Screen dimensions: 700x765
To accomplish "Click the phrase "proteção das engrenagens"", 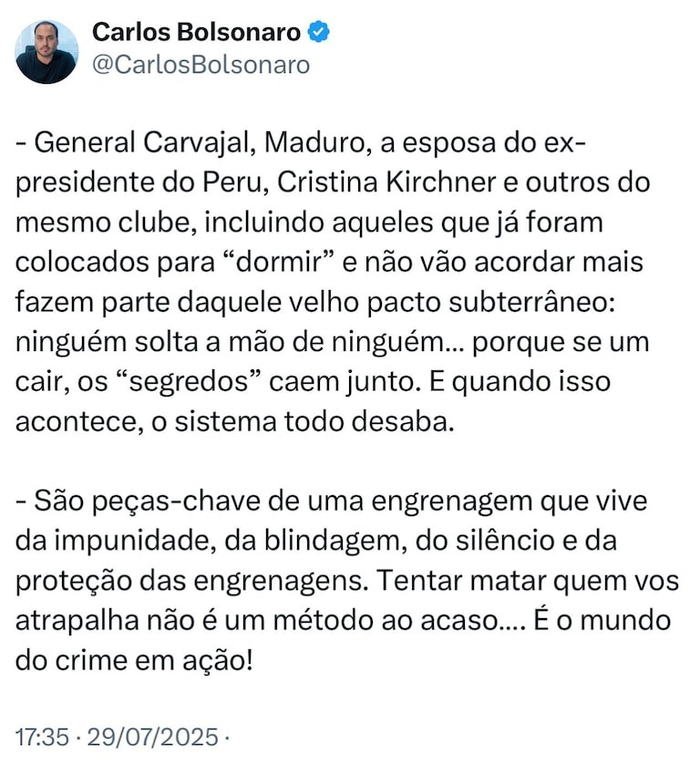I will click(x=192, y=582).
